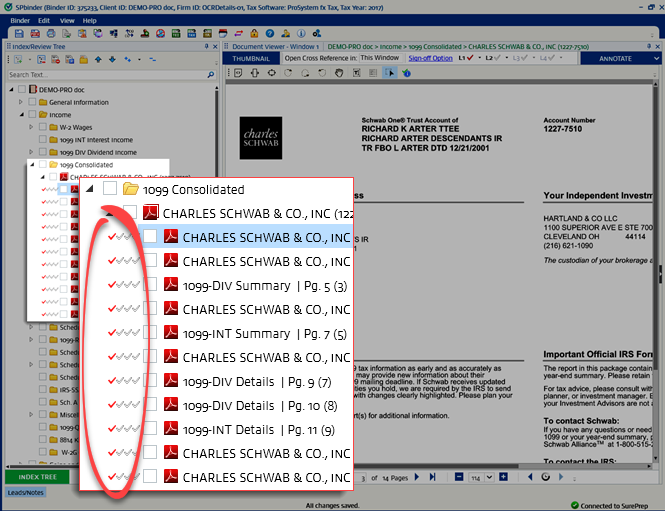Open the Help menu
665x511 pixels.
(90, 20)
